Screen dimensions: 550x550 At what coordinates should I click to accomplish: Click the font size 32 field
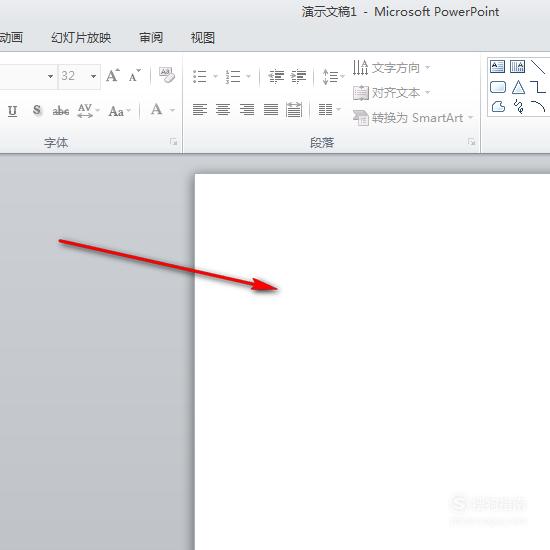click(x=73, y=76)
